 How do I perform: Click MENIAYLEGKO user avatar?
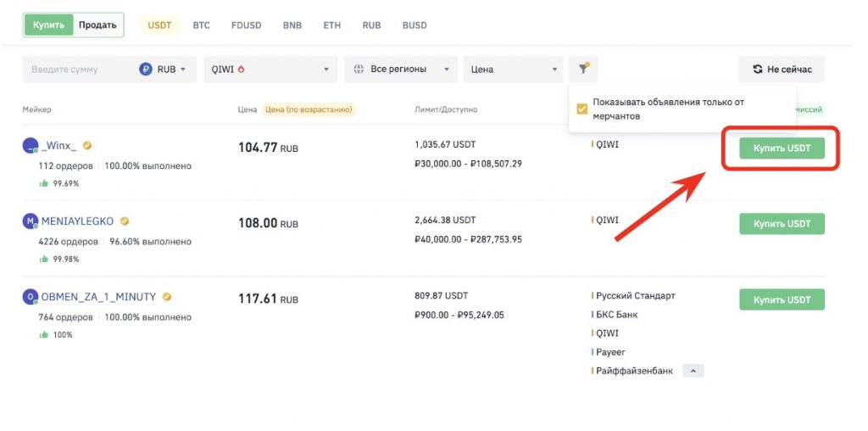tap(30, 221)
